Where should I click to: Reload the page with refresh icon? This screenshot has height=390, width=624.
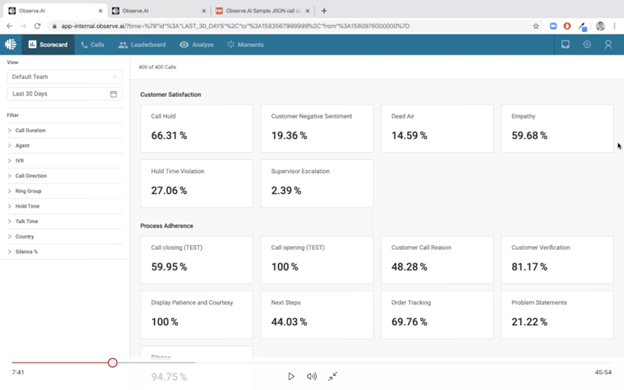[x=37, y=26]
